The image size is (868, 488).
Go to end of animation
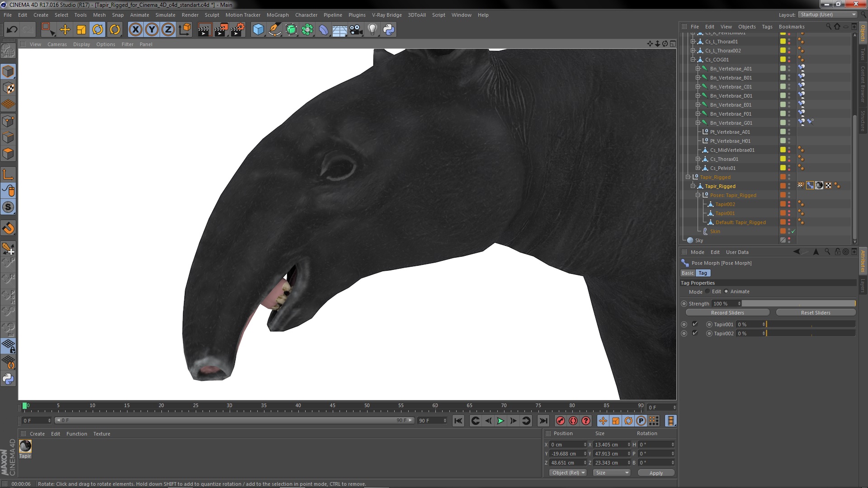(543, 421)
